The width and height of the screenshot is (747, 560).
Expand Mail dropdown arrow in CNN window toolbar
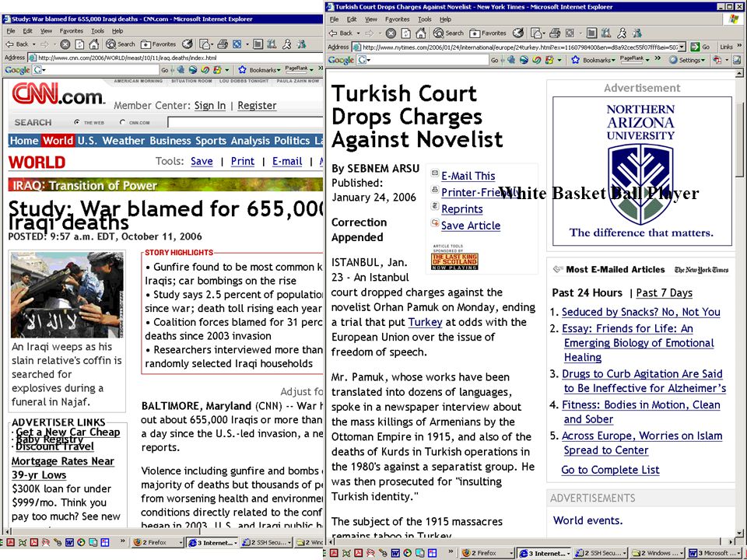211,44
